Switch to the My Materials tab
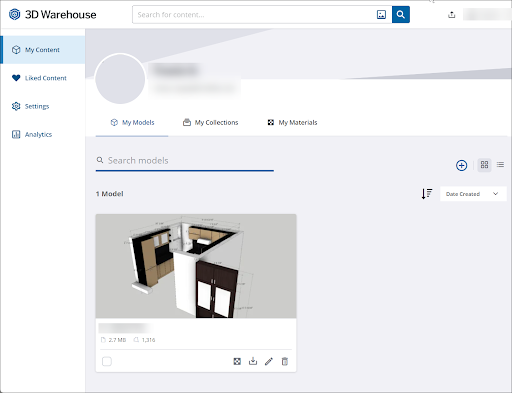Image resolution: width=512 pixels, height=393 pixels. pos(292,123)
